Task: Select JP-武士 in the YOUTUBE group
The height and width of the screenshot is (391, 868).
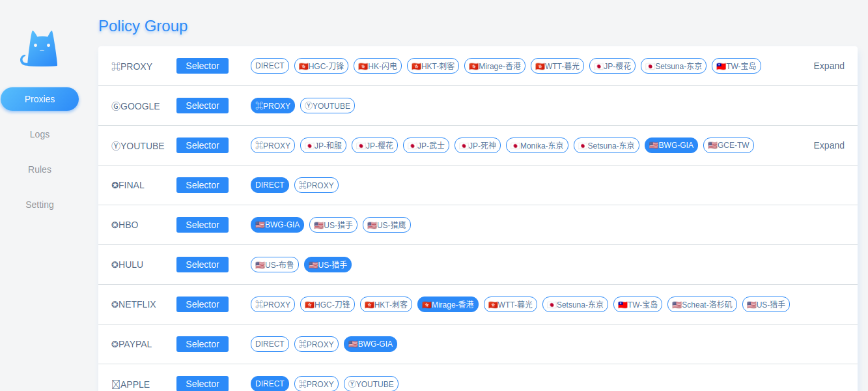Action: (426, 145)
